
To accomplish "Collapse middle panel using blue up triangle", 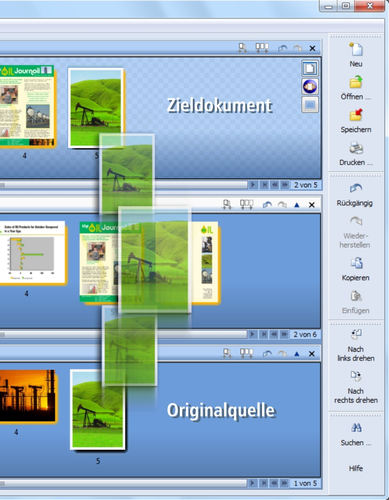I will (297, 205).
